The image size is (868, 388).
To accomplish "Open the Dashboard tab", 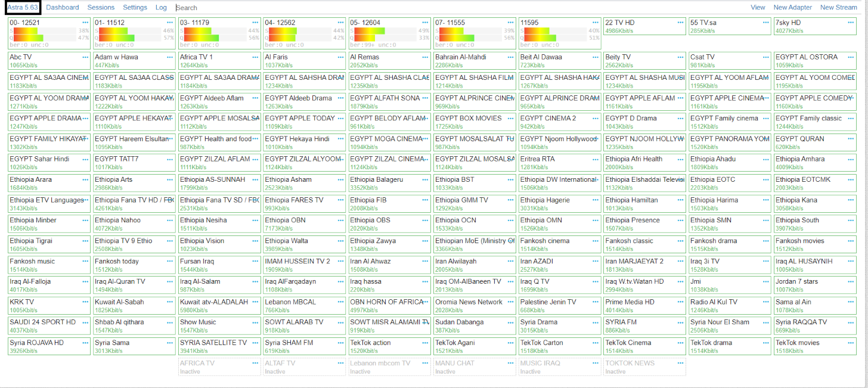I will coord(62,7).
